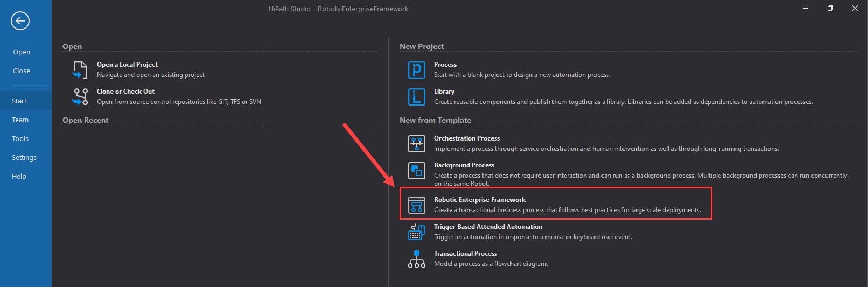Switch to the Team tab
This screenshot has width=868, height=287.
[x=20, y=120]
